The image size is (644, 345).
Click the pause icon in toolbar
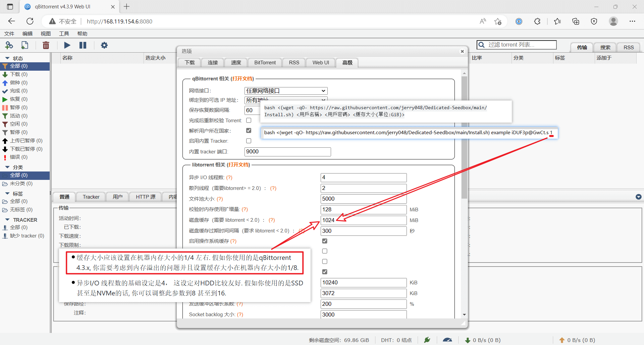pyautogui.click(x=83, y=45)
